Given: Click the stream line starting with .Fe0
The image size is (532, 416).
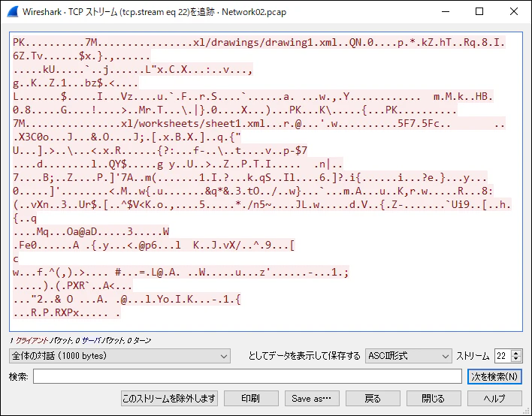Looking at the screenshot, I should click(x=154, y=245).
